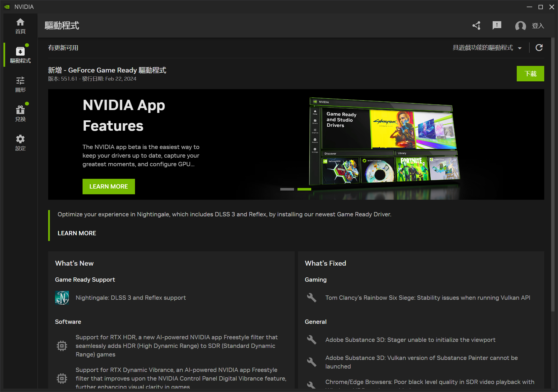The height and width of the screenshot is (392, 558).
Task: Click the 版本: 551.61 version text
Action: click(63, 79)
